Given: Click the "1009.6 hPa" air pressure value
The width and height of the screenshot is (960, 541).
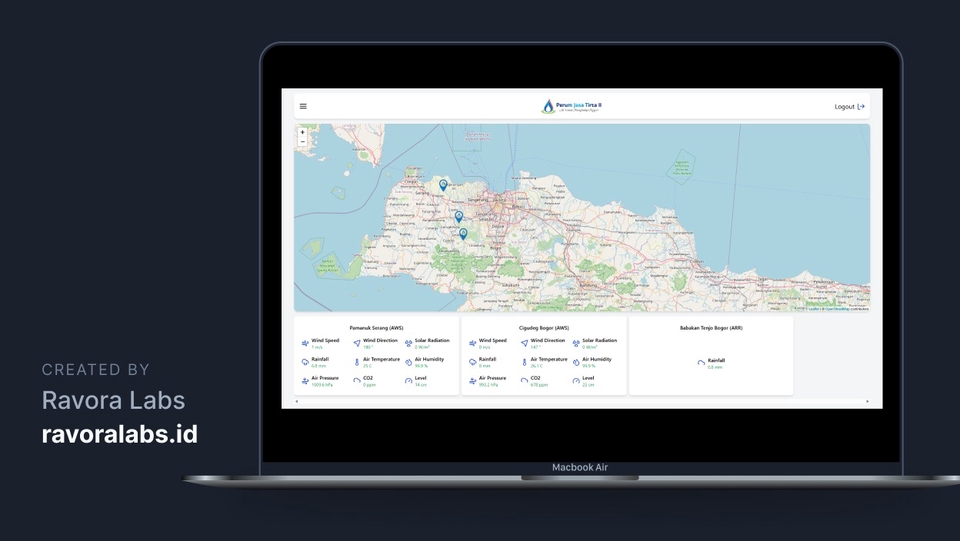Looking at the screenshot, I should (321, 385).
